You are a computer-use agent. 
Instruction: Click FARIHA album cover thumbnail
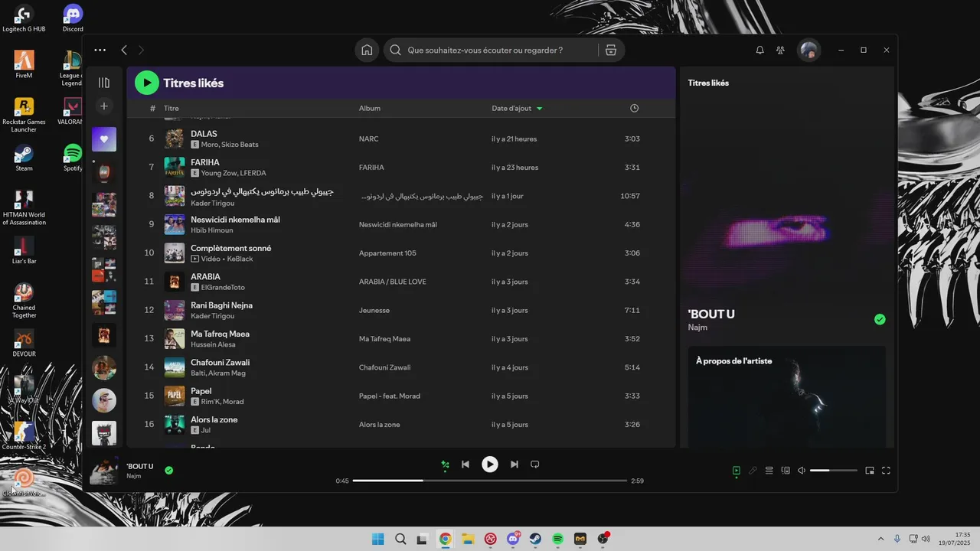[x=175, y=168]
